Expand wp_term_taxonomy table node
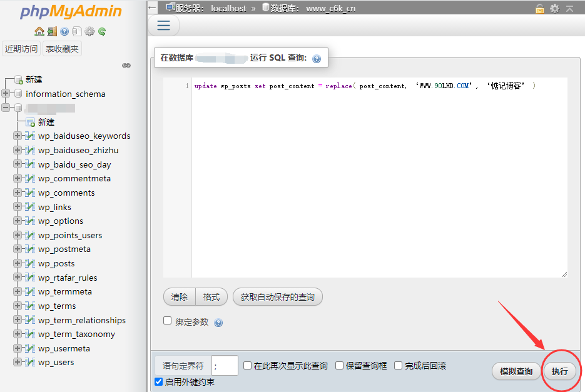585x392 pixels. tap(17, 334)
